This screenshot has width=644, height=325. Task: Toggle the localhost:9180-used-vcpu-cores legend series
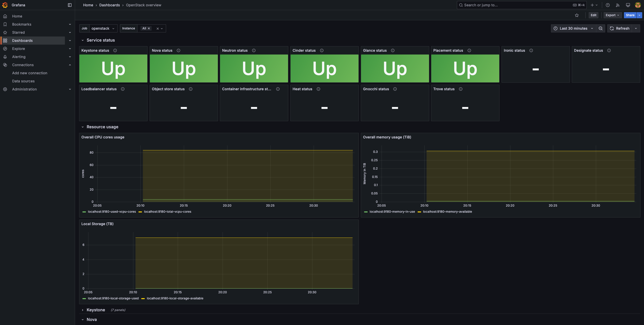click(112, 211)
